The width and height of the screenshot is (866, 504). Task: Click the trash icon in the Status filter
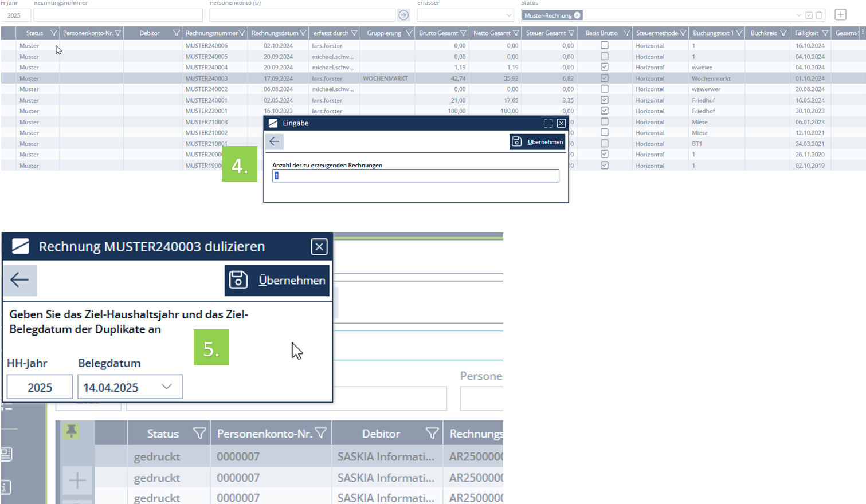click(819, 15)
